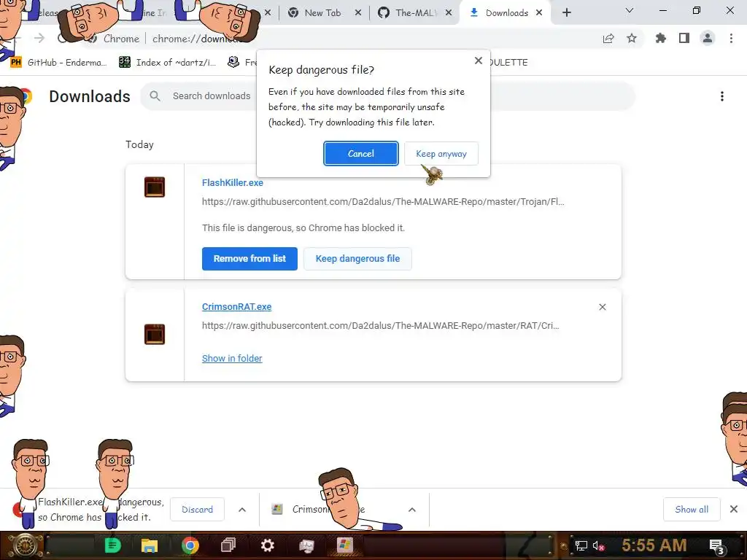Image resolution: width=747 pixels, height=560 pixels.
Task: Click the Chrome taskbar icon
Action: 190,545
